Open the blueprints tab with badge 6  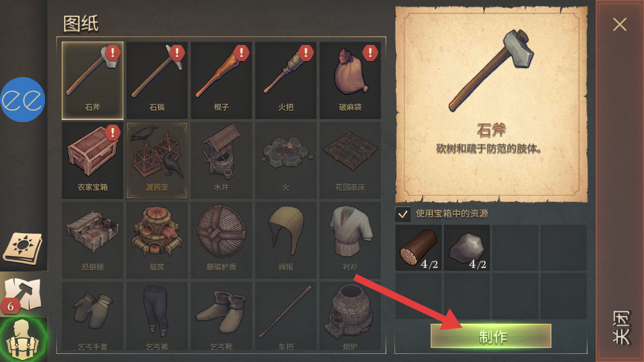[x=23, y=294]
